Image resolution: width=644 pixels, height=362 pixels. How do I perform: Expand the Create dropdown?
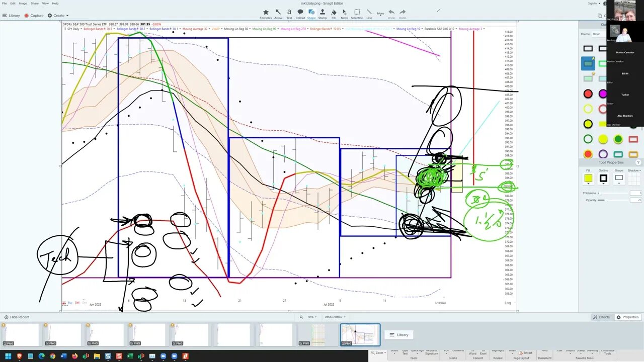click(58, 16)
